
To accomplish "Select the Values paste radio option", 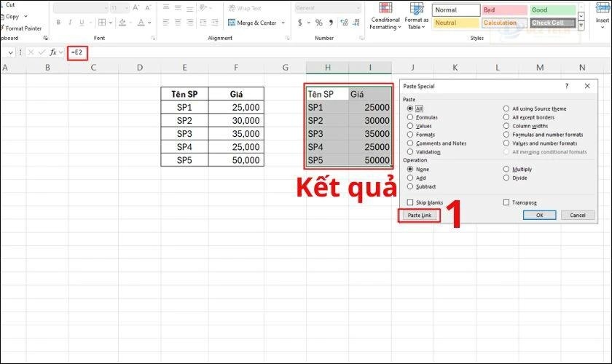I will coord(409,126).
